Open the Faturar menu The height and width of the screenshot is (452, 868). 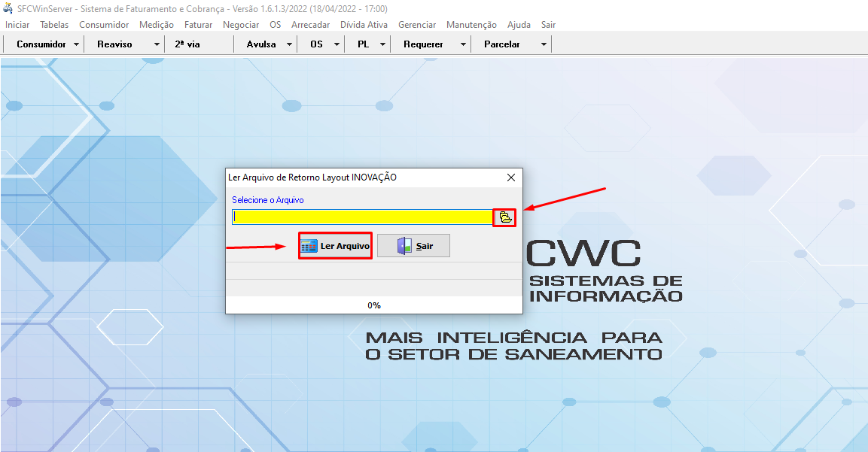point(198,25)
